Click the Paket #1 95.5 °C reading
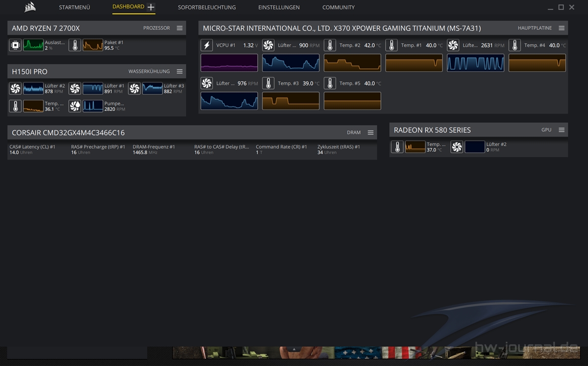 pyautogui.click(x=112, y=48)
